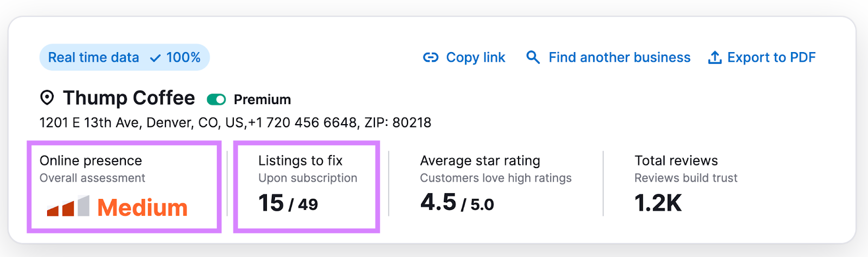Click the Real time data 100% badge

124,57
